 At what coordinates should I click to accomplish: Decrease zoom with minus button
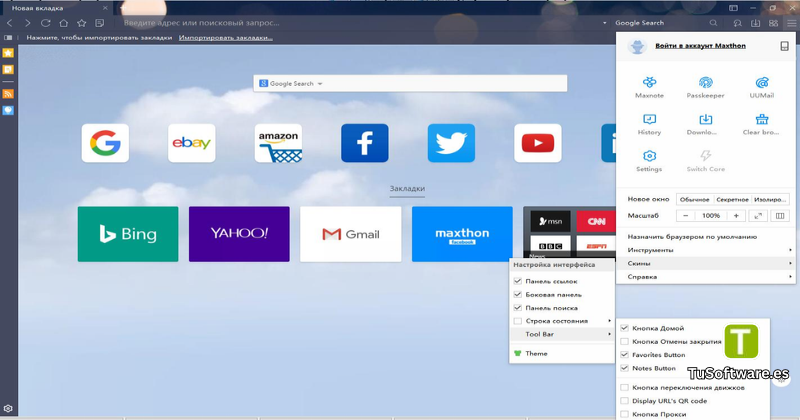686,216
